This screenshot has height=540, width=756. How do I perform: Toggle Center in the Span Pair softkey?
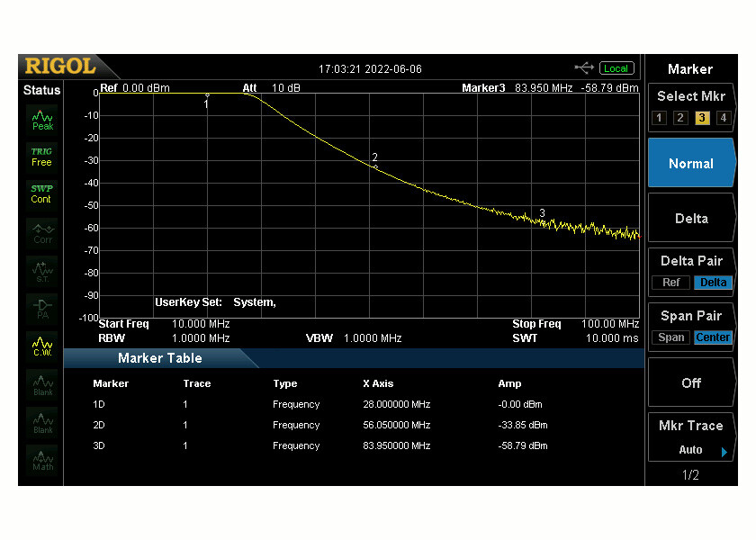713,337
